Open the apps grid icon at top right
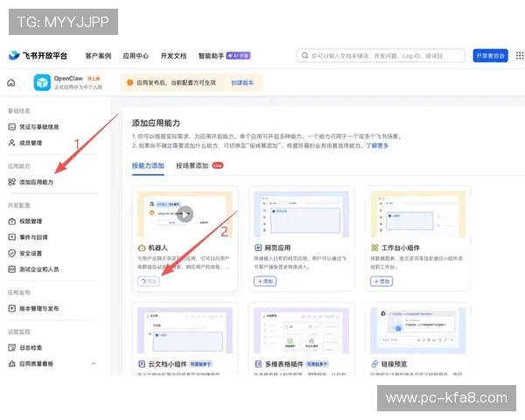525x420 pixels. [x=520, y=56]
